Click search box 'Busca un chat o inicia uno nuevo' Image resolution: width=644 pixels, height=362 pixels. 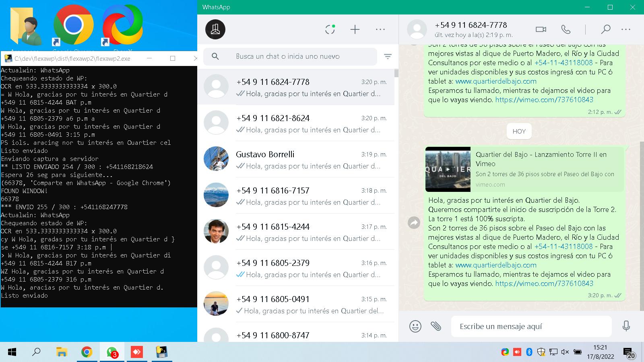click(x=290, y=56)
